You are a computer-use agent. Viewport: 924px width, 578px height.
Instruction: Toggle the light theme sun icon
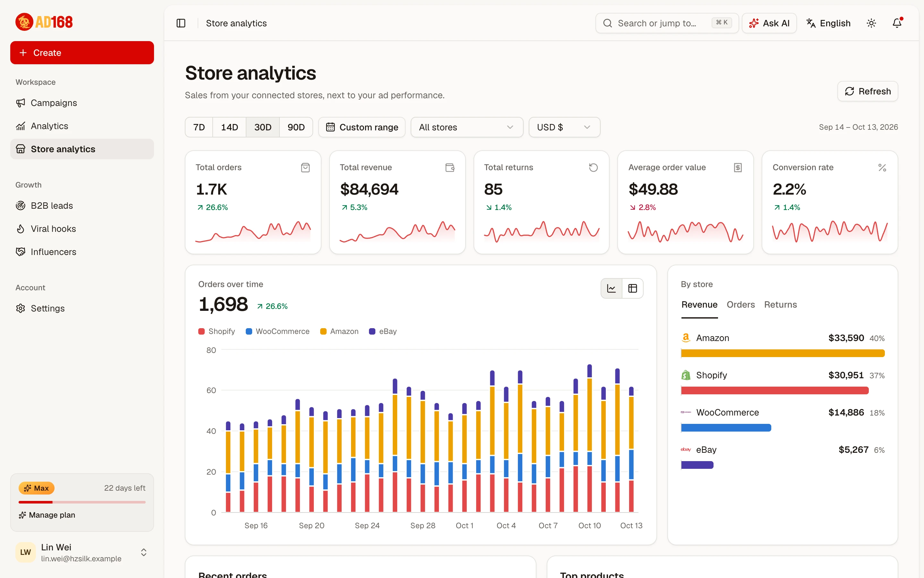click(x=871, y=23)
